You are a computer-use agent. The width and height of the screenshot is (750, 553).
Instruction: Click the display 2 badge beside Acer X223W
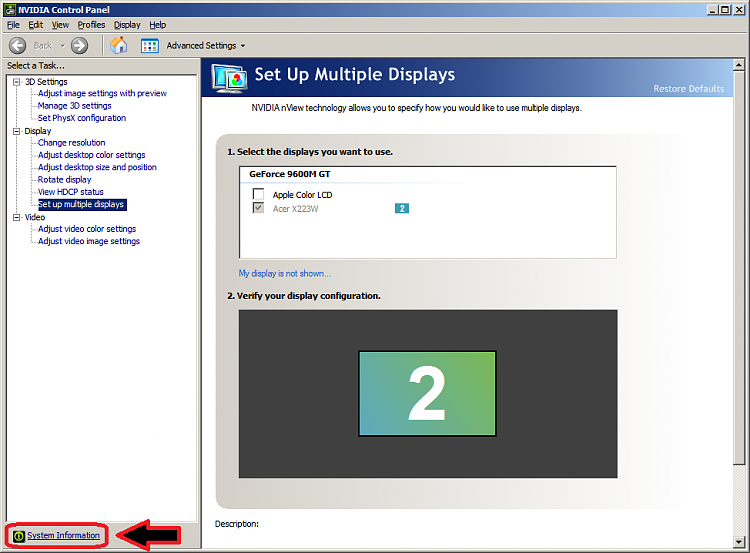(x=402, y=208)
